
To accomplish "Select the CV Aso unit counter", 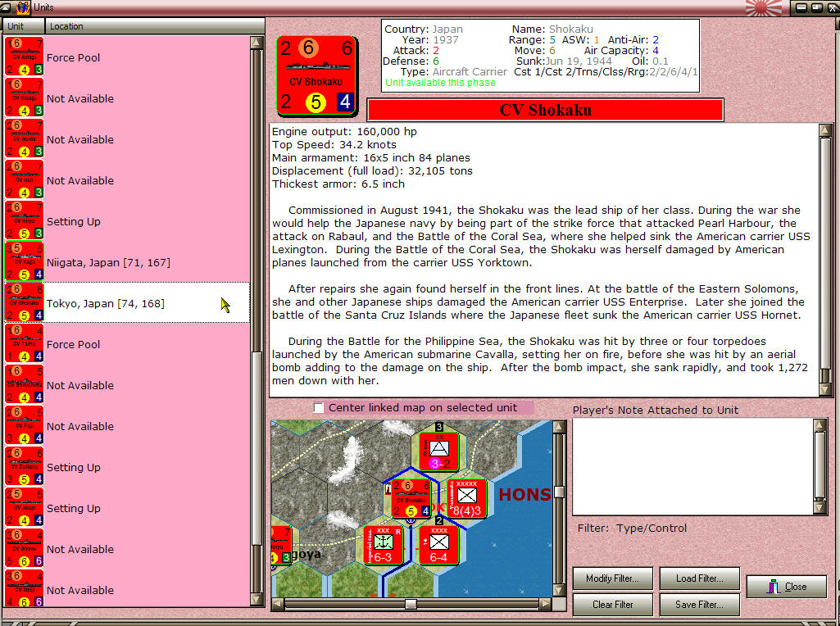I will 24,179.
